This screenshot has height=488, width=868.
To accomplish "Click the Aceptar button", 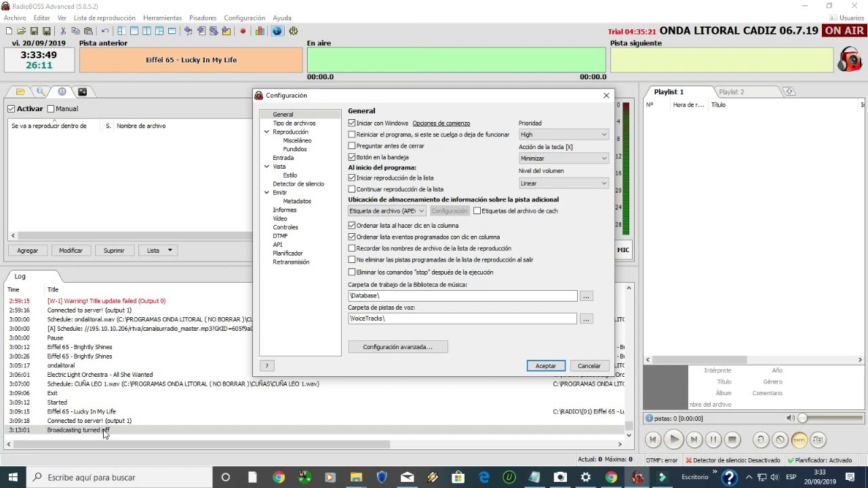I will pos(546,366).
